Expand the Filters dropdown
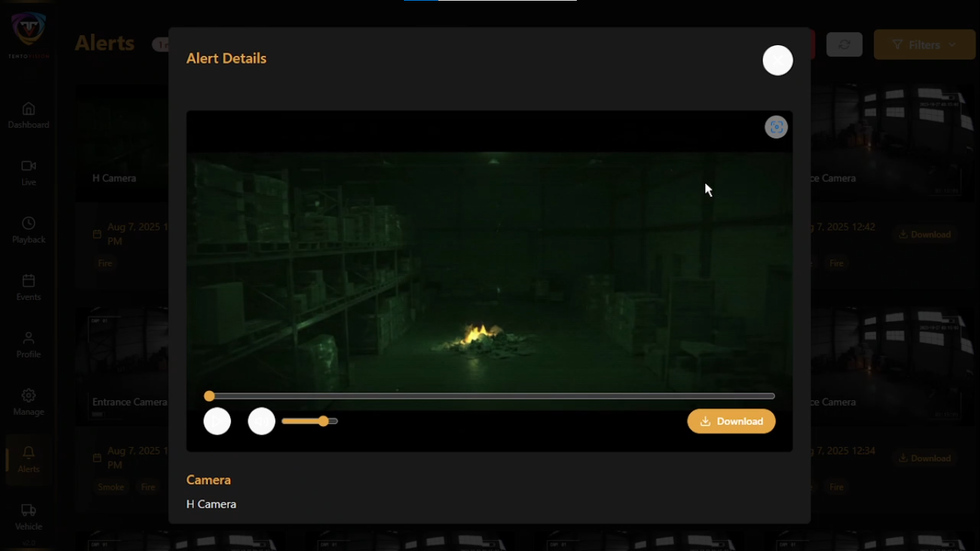980x551 pixels. [x=924, y=44]
